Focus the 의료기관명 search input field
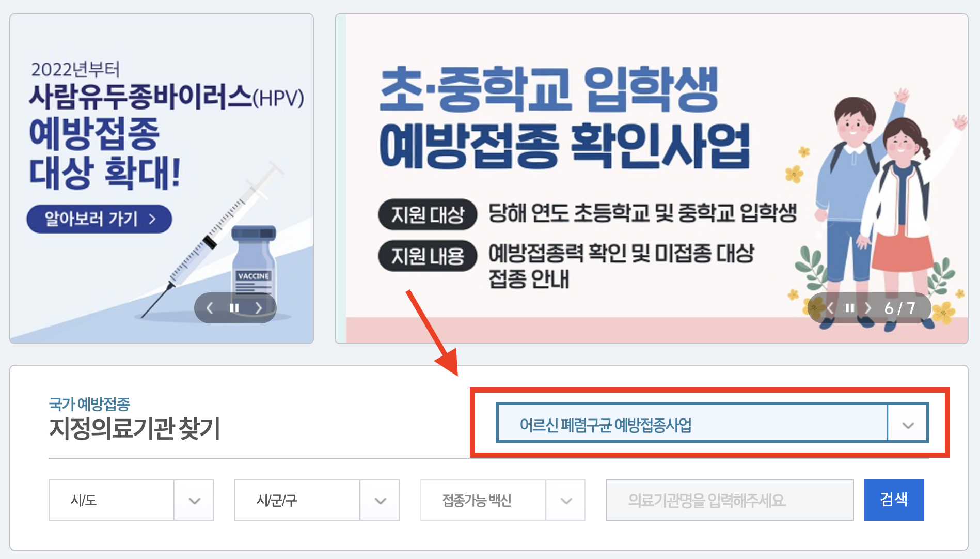This screenshot has height=559, width=980. coord(730,500)
